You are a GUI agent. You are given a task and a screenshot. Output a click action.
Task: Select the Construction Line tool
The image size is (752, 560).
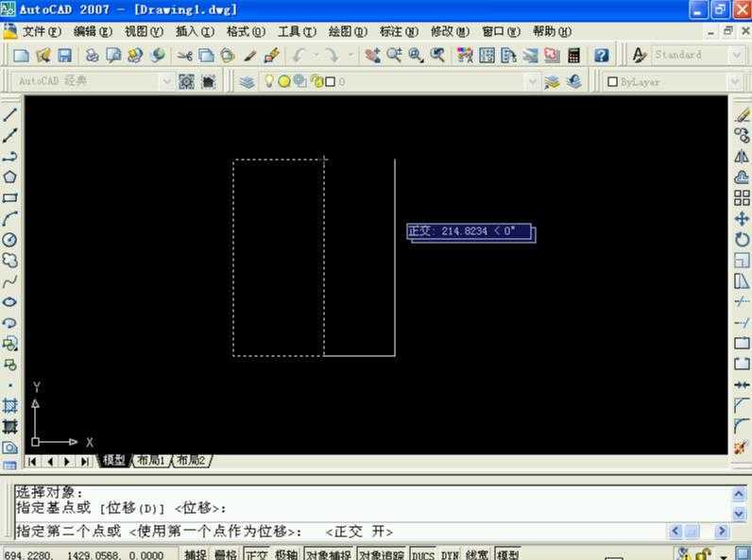tap(10, 136)
